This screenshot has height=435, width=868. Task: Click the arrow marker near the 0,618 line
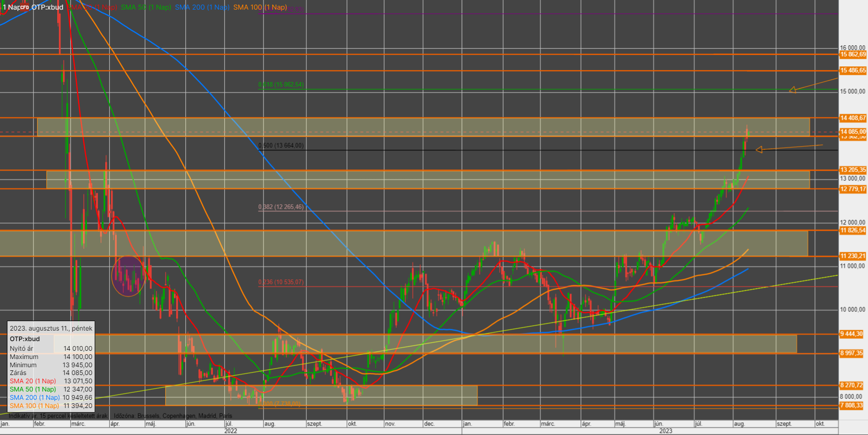point(793,90)
